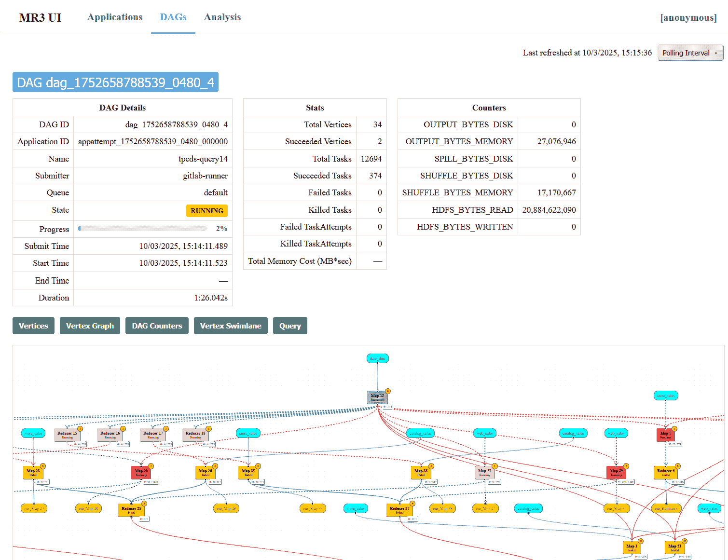
Task: Select the Reducer 18 vertex node
Action: click(195, 435)
